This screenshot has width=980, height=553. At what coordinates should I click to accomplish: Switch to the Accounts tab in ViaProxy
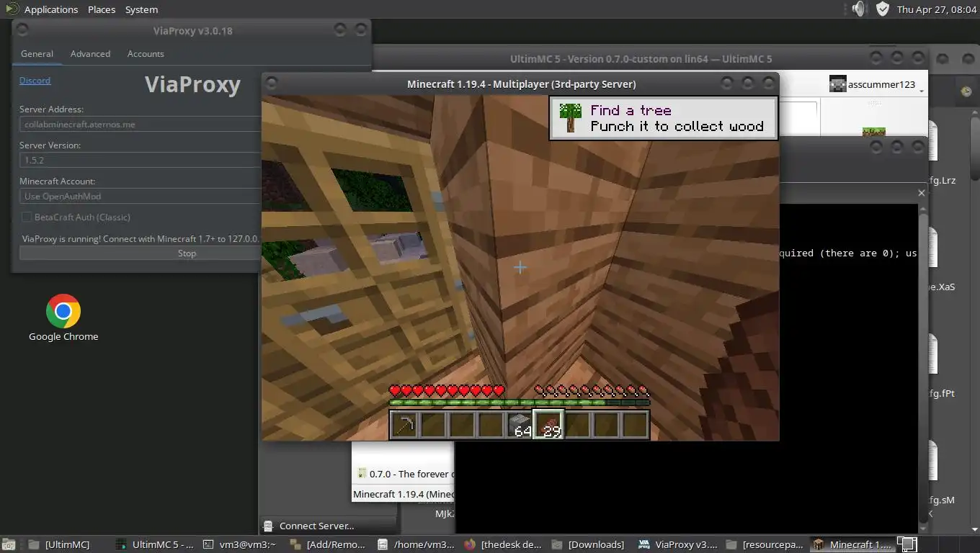click(146, 53)
